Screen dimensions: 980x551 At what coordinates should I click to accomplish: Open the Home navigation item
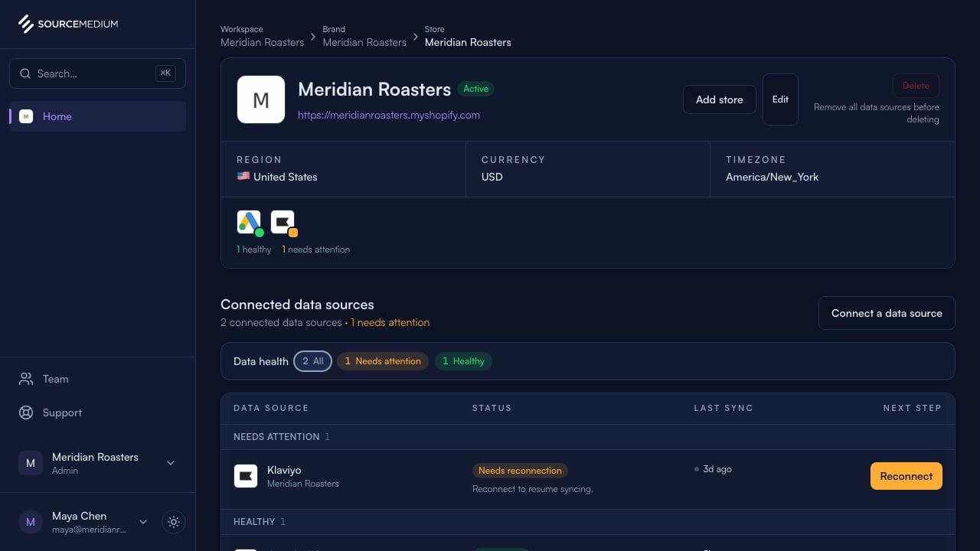click(97, 116)
